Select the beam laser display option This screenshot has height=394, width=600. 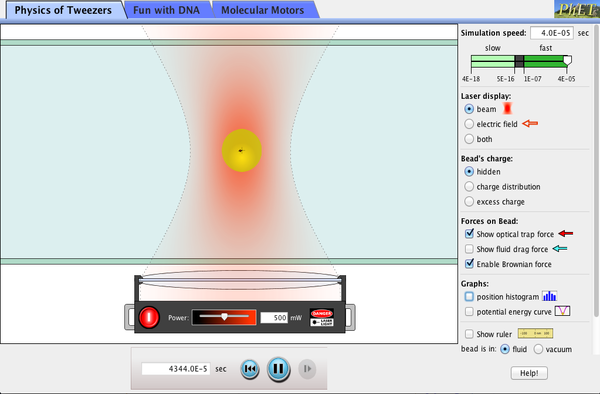coord(469,109)
